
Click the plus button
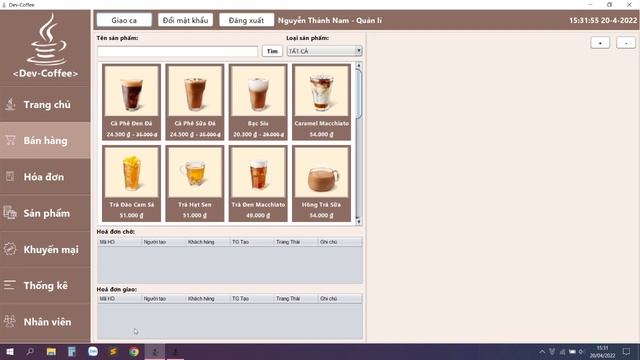(600, 43)
